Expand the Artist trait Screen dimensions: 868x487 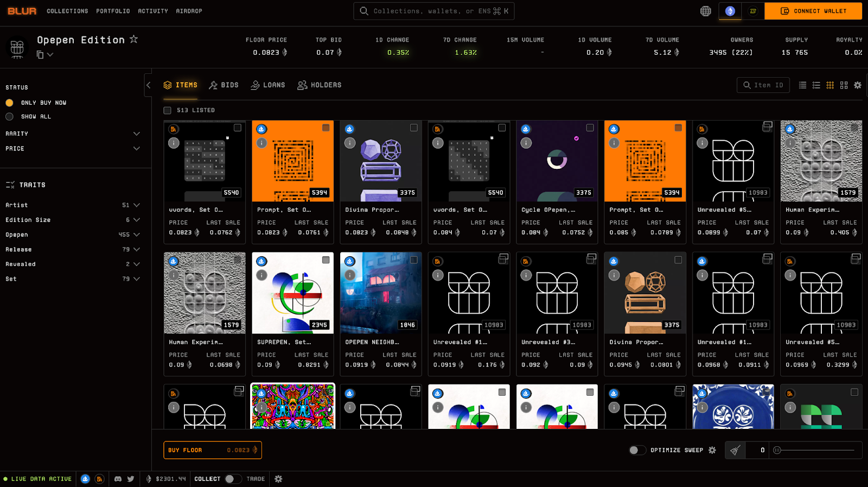[73, 205]
